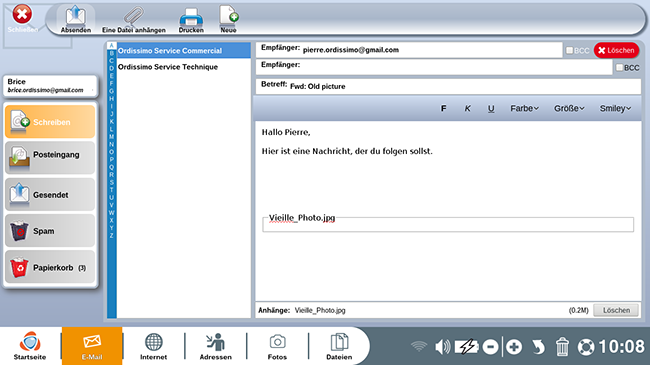Viewport: 650px width, 365px height.
Task: Open Fotos app
Action: point(277,346)
